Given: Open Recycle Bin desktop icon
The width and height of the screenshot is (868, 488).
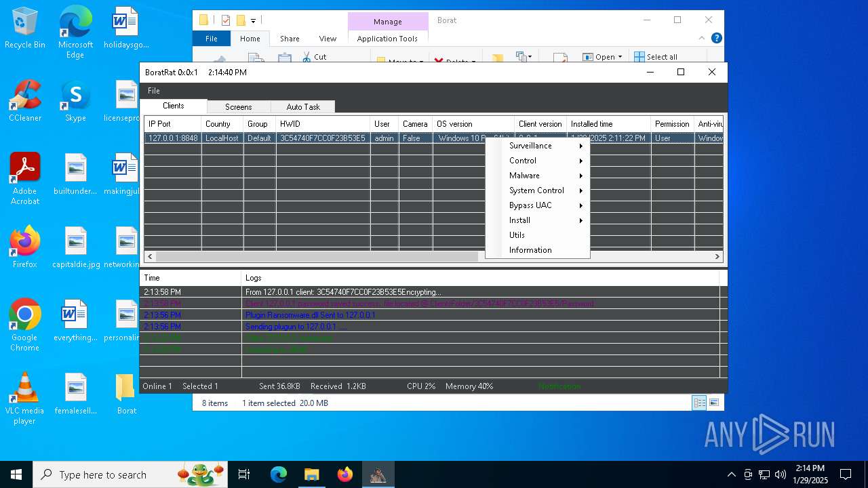Looking at the screenshot, I should [x=25, y=27].
